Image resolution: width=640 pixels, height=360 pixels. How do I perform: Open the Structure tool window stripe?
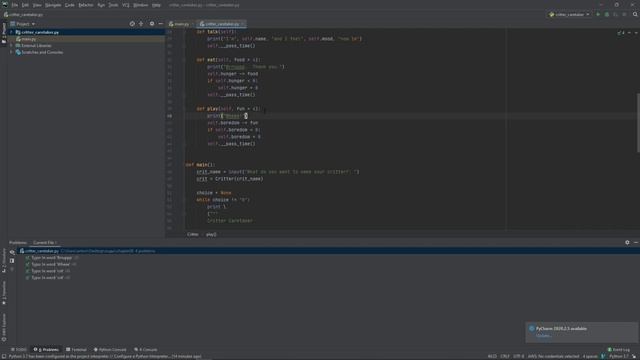click(x=4, y=261)
